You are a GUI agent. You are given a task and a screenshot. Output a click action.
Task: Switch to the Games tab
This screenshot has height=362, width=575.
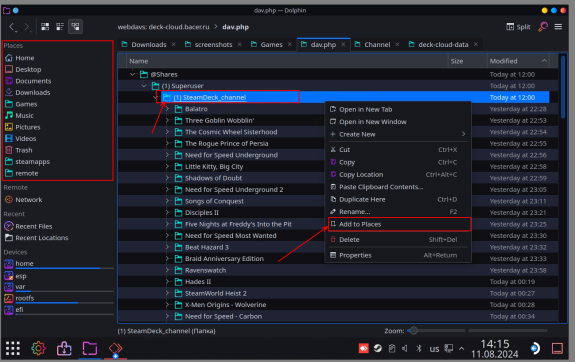pos(271,45)
